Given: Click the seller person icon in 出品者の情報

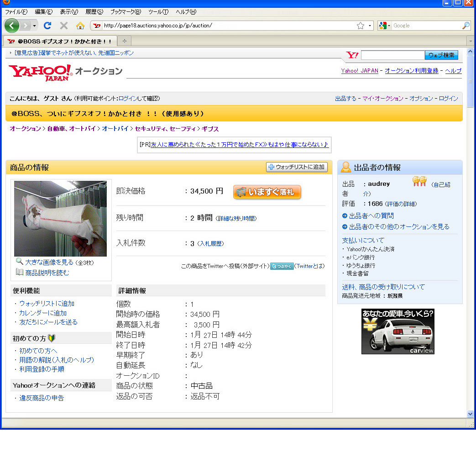Looking at the screenshot, I should 345,167.
